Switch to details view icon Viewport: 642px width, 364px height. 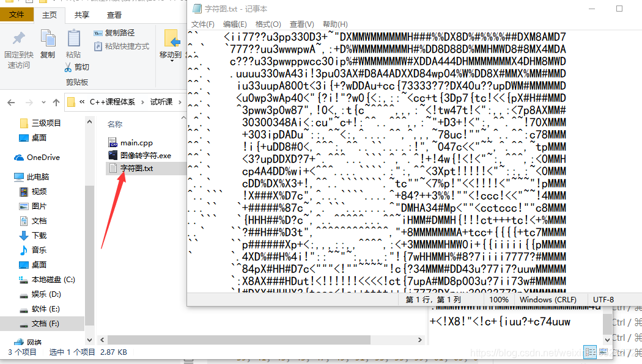coord(591,352)
